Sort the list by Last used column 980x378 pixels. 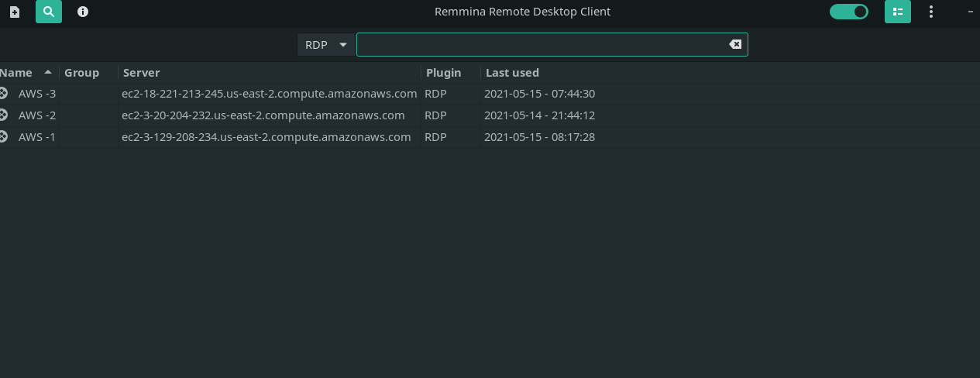pos(512,73)
